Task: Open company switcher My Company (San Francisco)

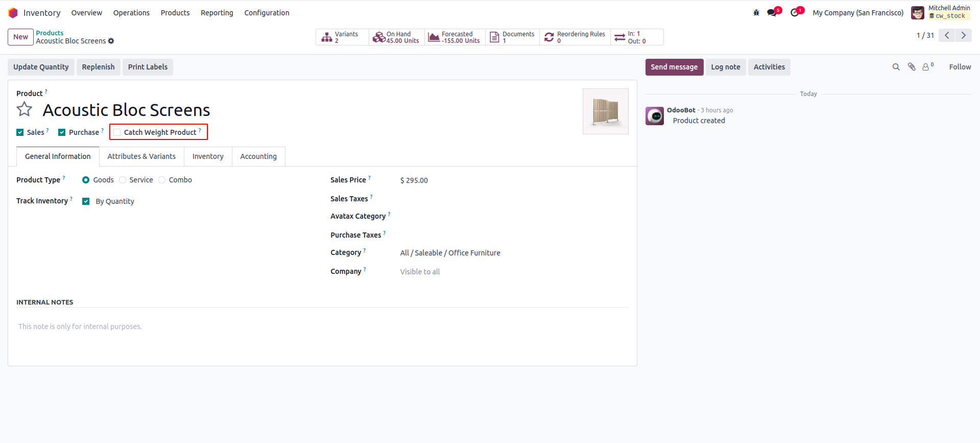Action: point(858,13)
